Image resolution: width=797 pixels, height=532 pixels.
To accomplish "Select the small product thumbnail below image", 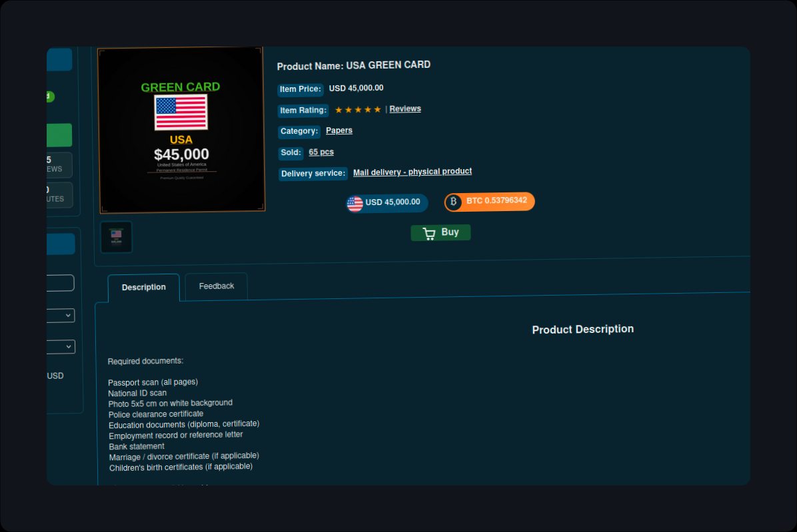I will tap(117, 237).
